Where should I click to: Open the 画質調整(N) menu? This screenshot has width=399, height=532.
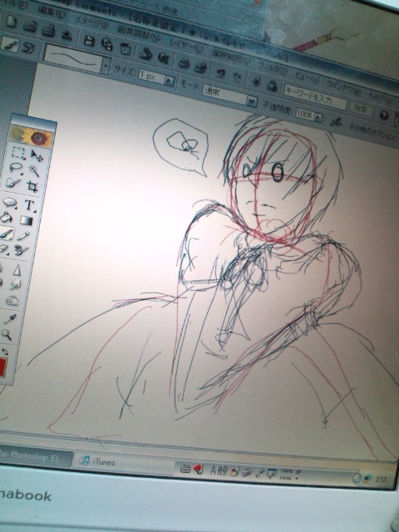click(x=139, y=34)
